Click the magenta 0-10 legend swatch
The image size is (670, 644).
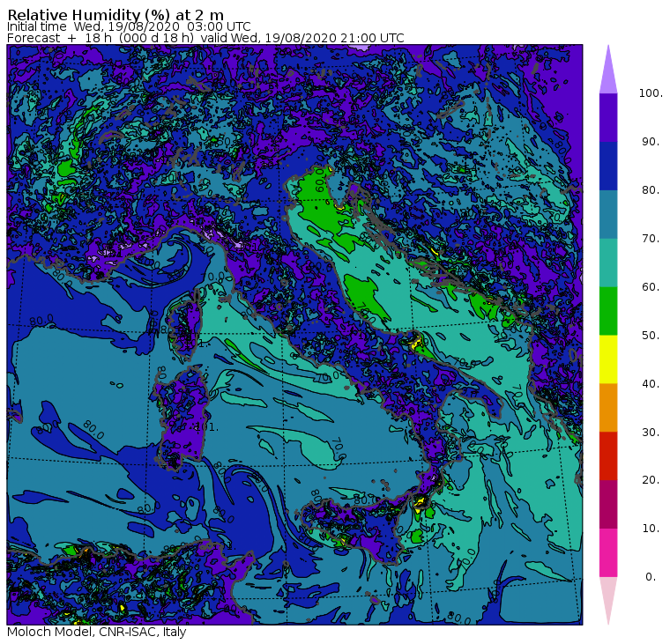[608, 553]
